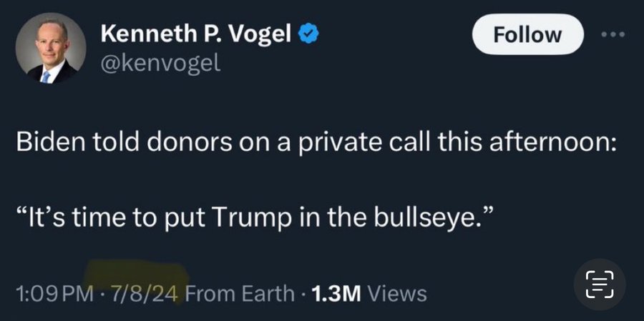Image resolution: width=644 pixels, height=321 pixels.
Task: Open the three-dot more options menu
Action: point(614,35)
